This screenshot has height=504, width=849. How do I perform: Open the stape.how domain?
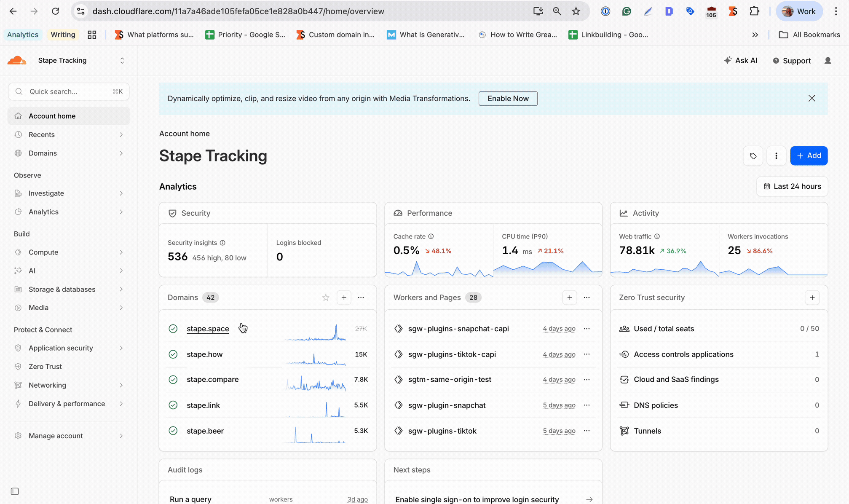(205, 354)
